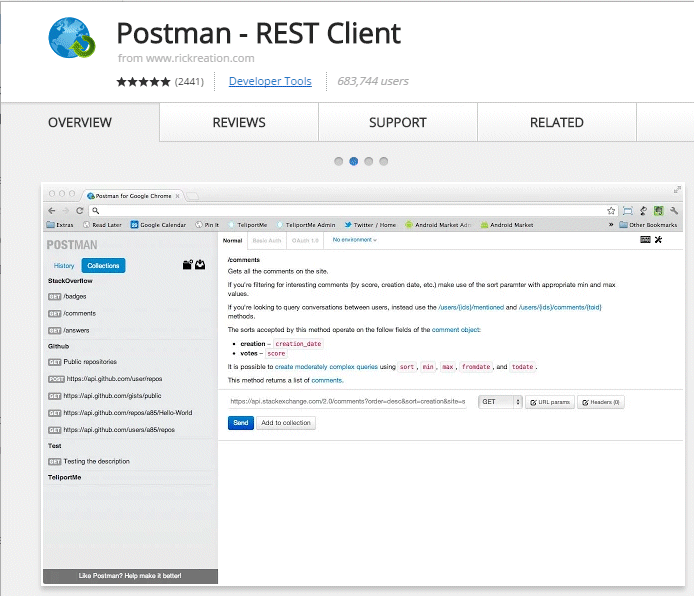
Task: Click the browser reload icon
Action: (80, 211)
